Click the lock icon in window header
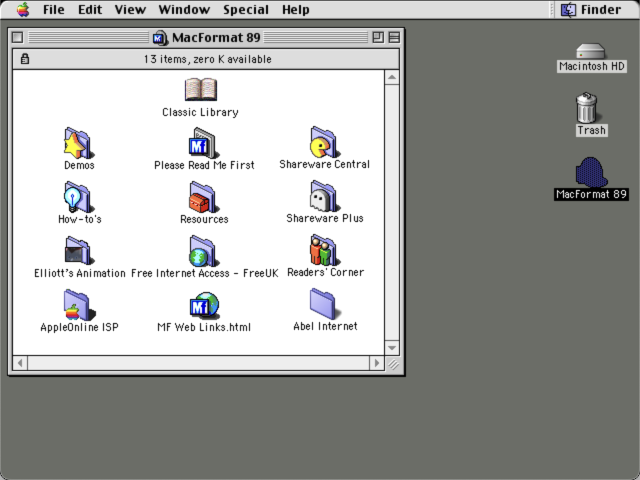Viewport: 640px width, 480px height. point(25,59)
